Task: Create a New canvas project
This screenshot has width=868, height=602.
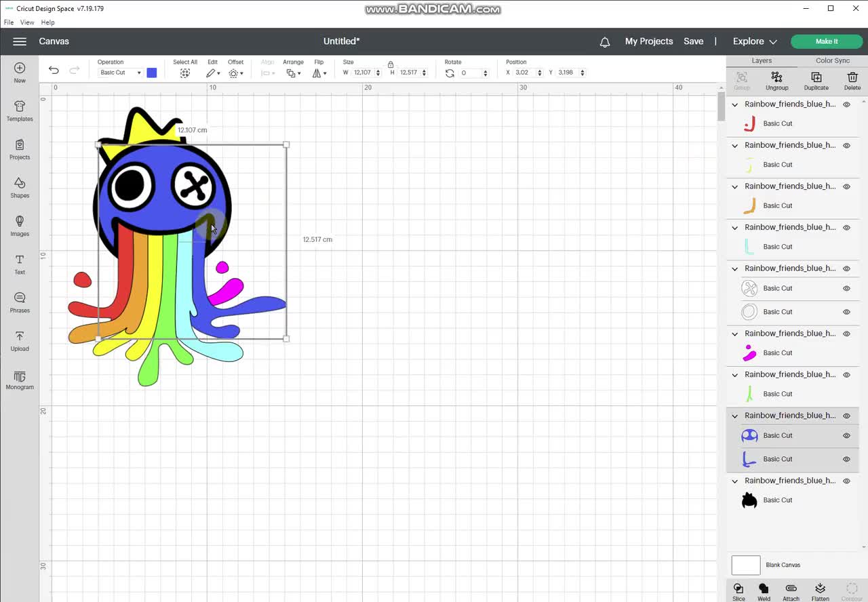Action: click(20, 73)
